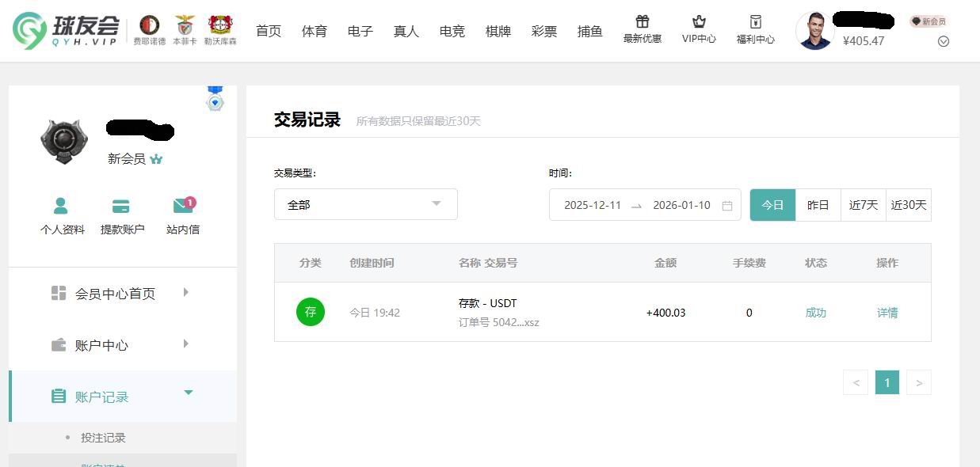Select the 今日 time filter
The image size is (980, 467).
click(772, 205)
